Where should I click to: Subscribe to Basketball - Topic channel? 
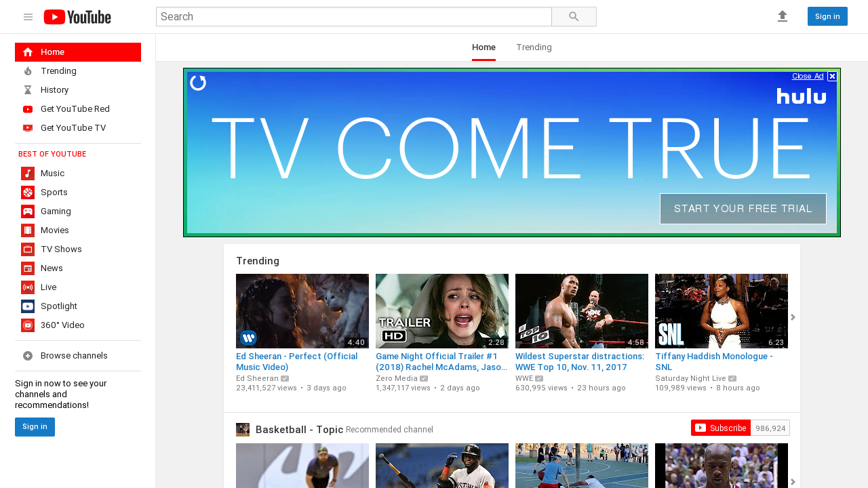tap(720, 428)
